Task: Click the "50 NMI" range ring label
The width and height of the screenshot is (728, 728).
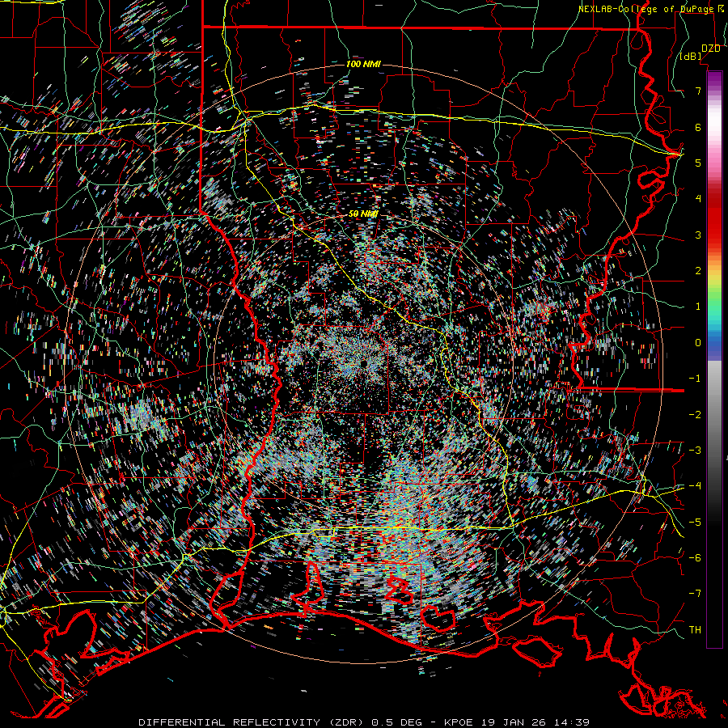Action: tap(363, 214)
